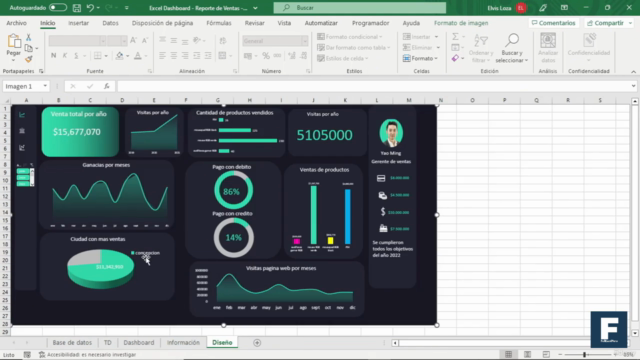
Task: Click the font color A icon
Action: (x=138, y=56)
